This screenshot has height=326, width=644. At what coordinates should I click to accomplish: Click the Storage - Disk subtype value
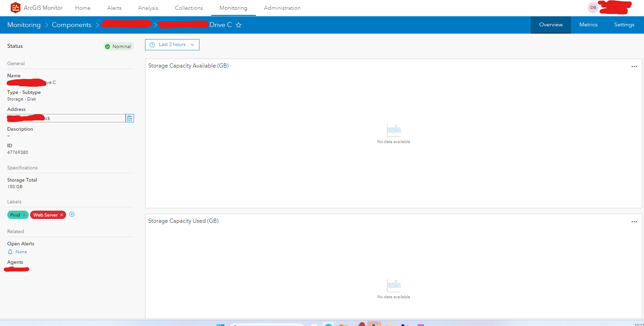[x=21, y=99]
